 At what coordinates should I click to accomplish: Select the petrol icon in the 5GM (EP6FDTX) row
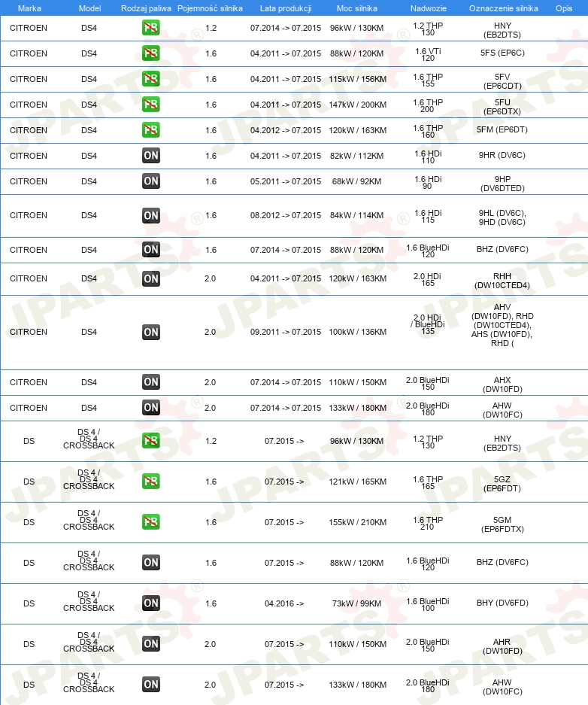pos(151,522)
